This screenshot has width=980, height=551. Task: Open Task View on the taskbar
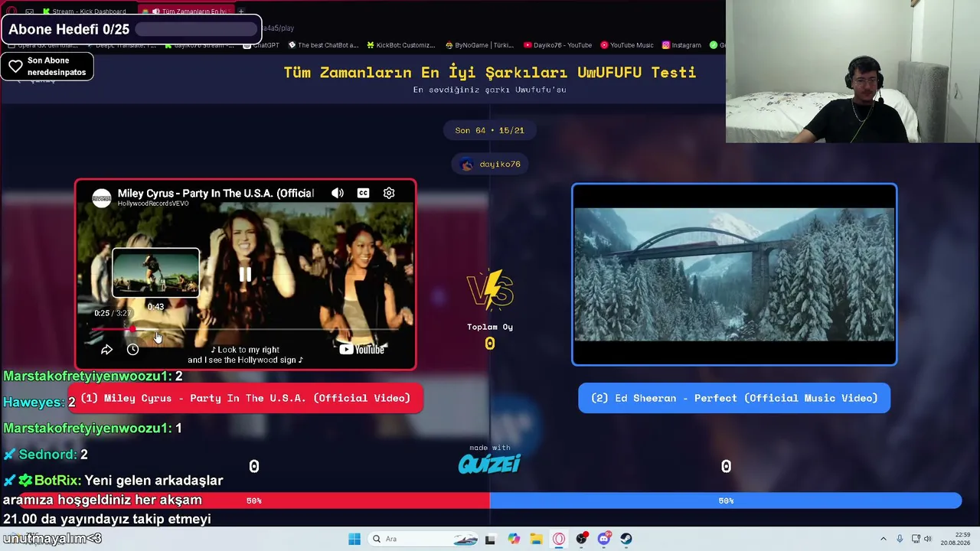tap(490, 539)
